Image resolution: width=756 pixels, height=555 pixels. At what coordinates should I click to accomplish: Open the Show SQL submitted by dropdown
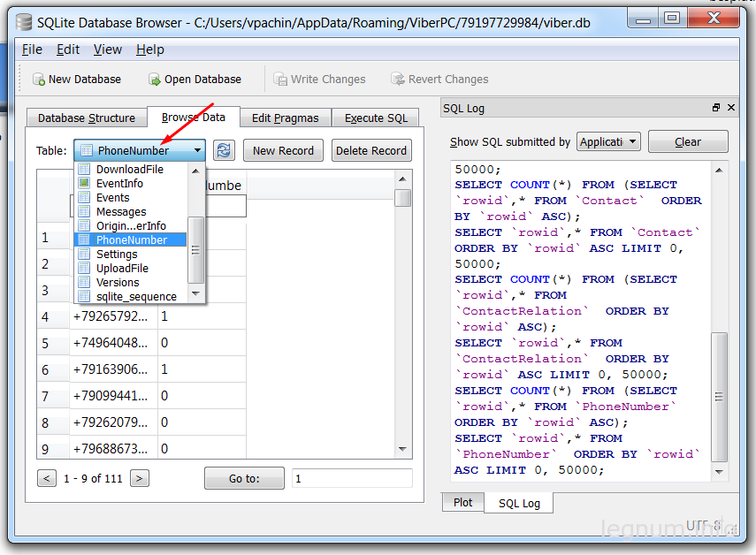pos(608,142)
